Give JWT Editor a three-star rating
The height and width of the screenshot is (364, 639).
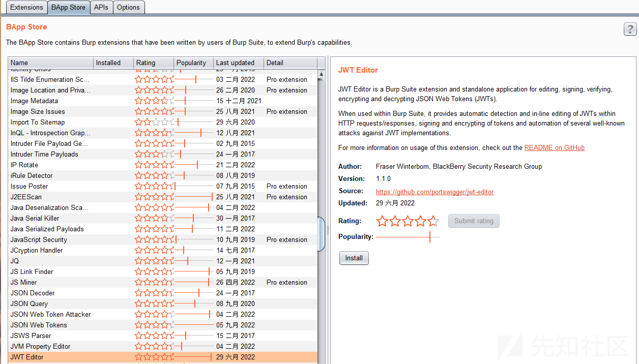pyautogui.click(x=408, y=221)
